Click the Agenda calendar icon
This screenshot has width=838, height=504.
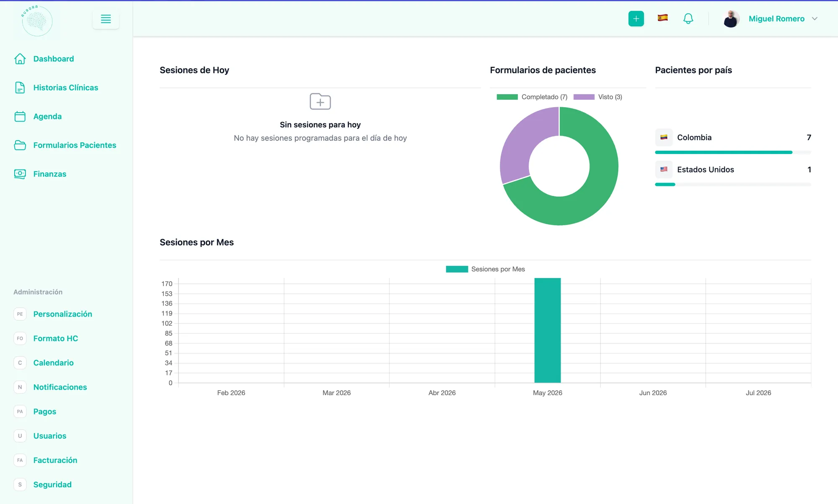point(20,116)
